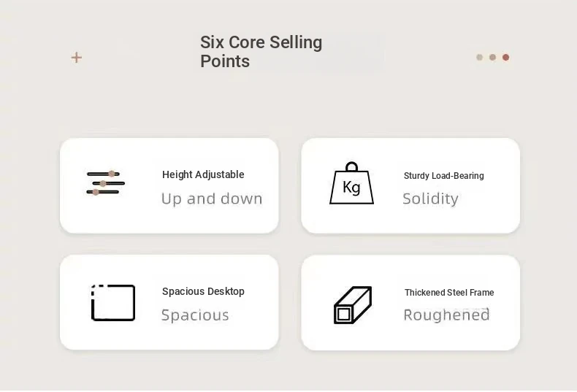The height and width of the screenshot is (392, 577).
Task: Click the Spacious Desktop label
Action: 203,291
